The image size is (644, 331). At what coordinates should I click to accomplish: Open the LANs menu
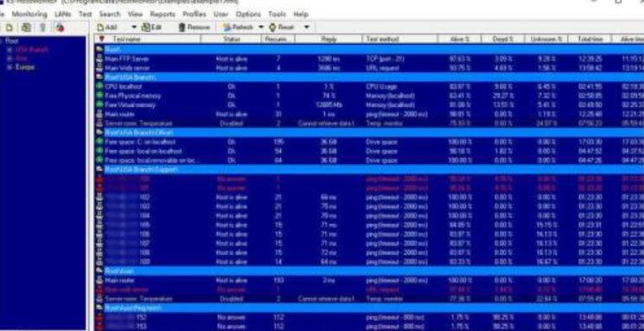pos(63,14)
